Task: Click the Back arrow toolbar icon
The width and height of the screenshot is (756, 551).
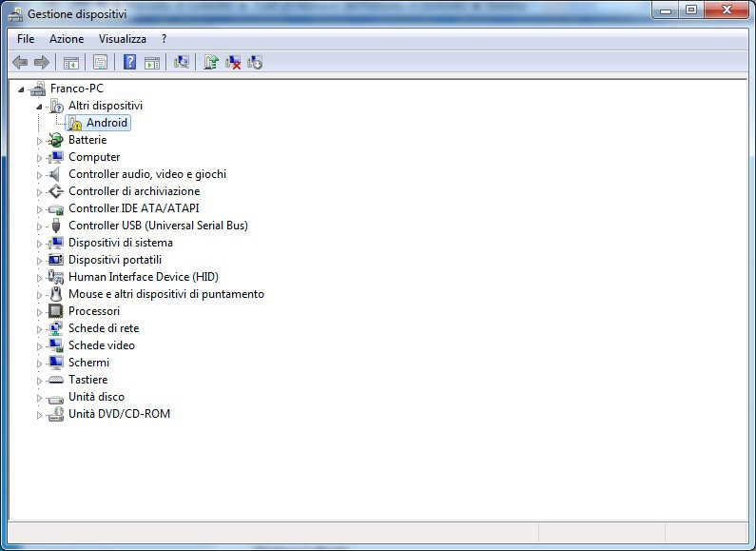Action: point(20,62)
